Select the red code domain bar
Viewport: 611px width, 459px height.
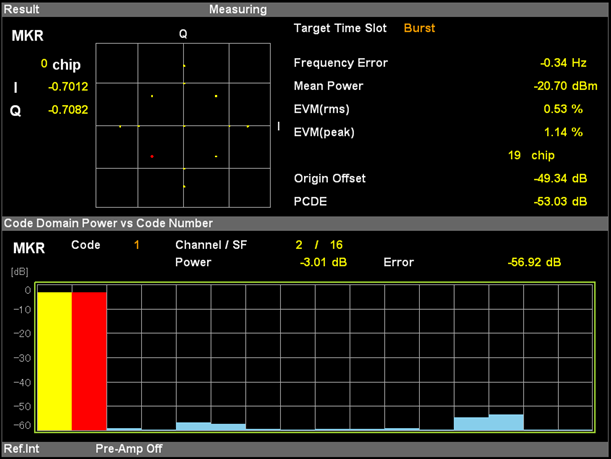tap(89, 361)
